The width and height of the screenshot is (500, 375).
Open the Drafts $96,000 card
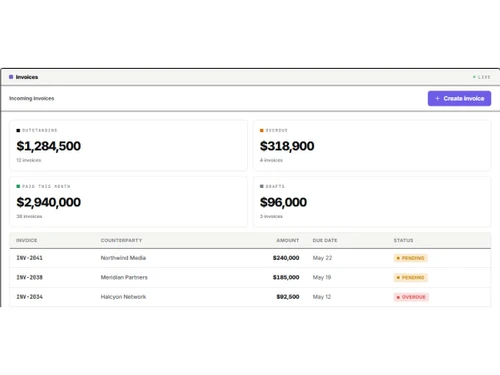tap(372, 202)
